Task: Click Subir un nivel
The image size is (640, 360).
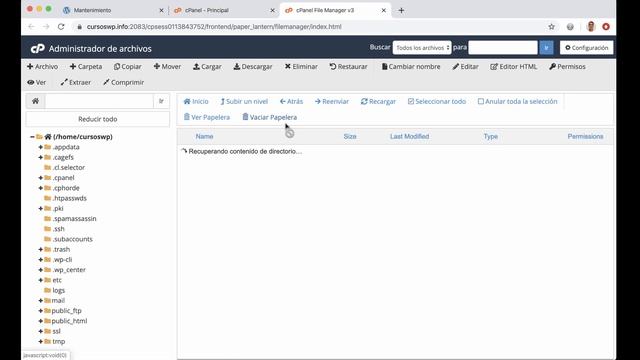Action: coord(244,102)
